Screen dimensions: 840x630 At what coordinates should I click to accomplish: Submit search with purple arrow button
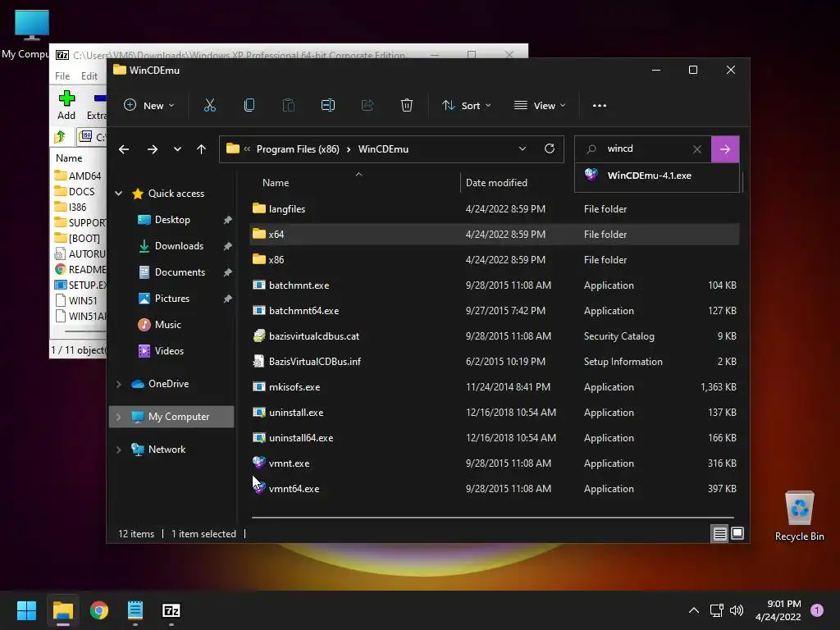point(725,149)
